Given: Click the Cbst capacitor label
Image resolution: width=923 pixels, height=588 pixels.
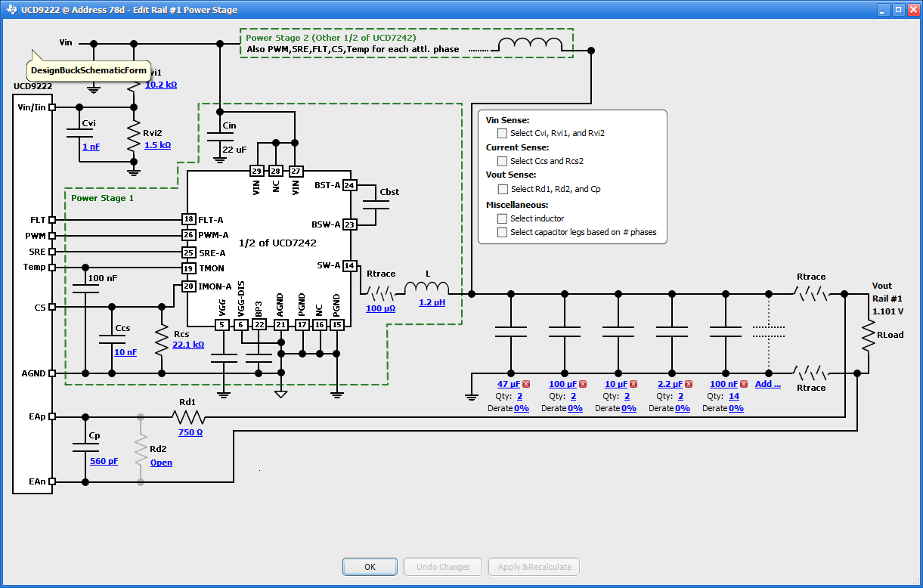Looking at the screenshot, I should [x=389, y=192].
